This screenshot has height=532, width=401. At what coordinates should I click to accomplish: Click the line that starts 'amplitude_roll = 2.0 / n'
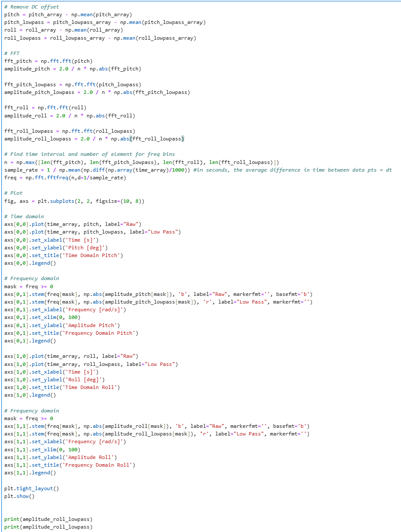click(x=70, y=116)
